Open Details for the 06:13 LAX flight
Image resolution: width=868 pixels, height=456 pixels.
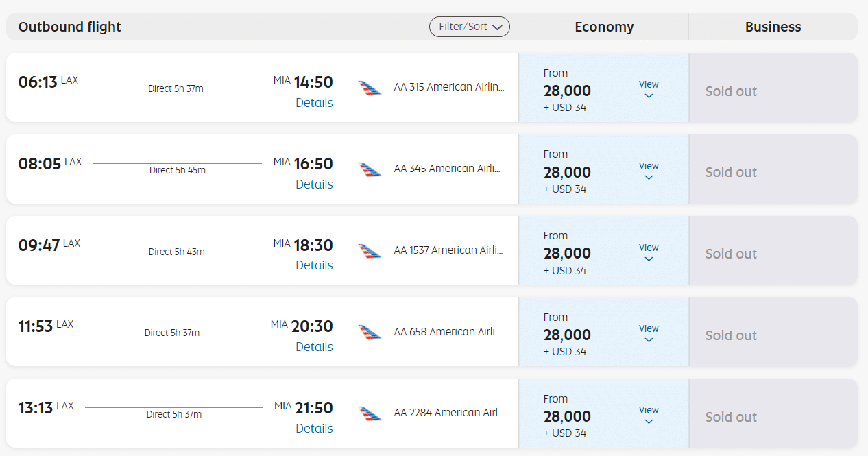point(314,103)
